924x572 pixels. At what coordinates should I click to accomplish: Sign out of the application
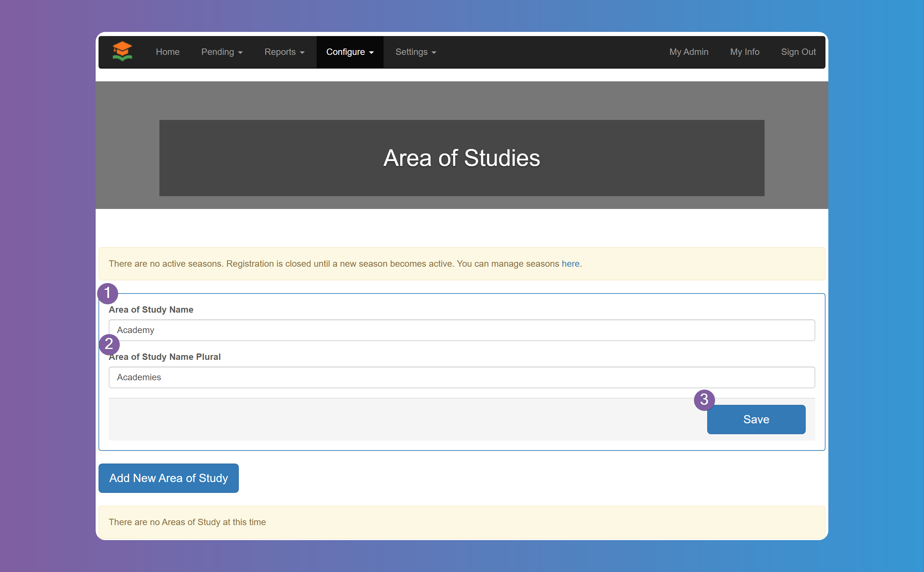coord(798,52)
